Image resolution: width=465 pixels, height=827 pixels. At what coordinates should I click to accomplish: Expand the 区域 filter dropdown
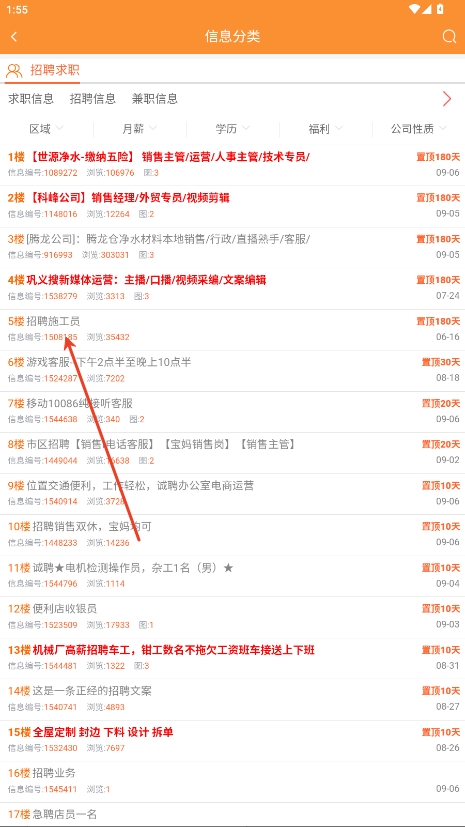pos(46,129)
